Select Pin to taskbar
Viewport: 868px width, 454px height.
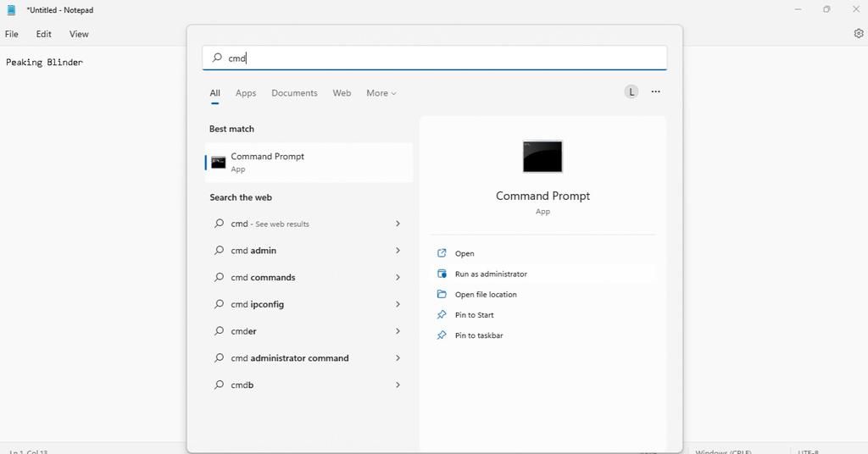tap(479, 335)
